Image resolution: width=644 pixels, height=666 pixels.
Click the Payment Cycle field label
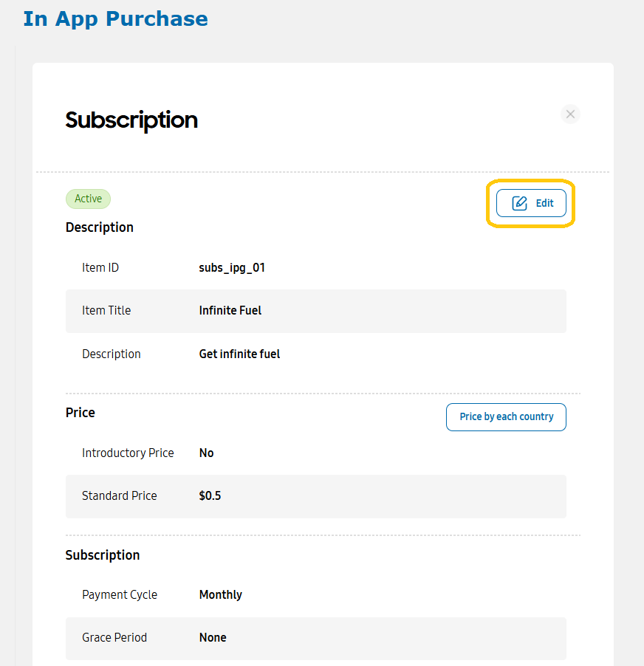tap(120, 594)
